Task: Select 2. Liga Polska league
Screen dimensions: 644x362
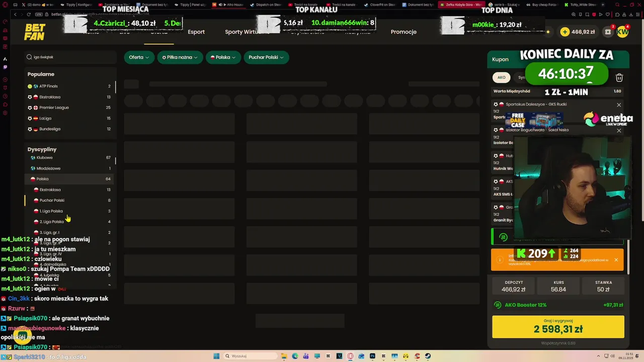Action: pos(69,222)
